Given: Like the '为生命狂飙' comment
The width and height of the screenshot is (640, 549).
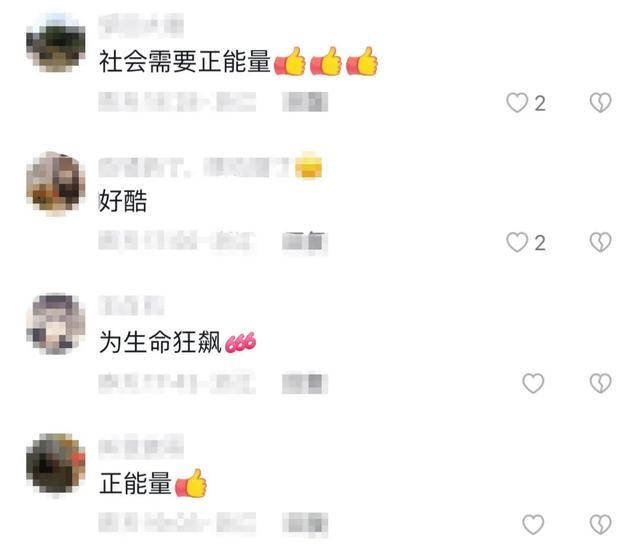Looking at the screenshot, I should pos(533,383).
